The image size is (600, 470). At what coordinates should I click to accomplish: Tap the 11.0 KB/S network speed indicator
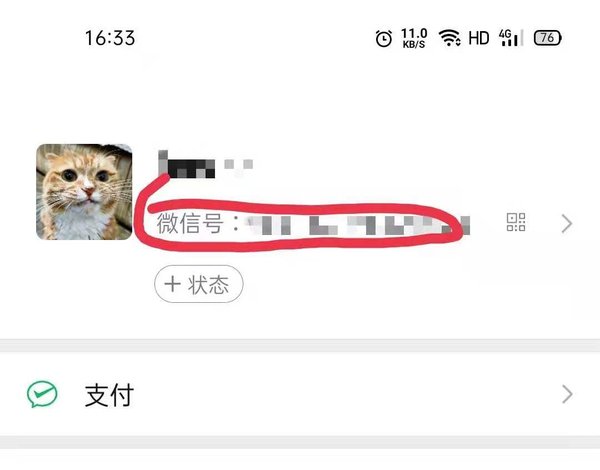[x=414, y=38]
